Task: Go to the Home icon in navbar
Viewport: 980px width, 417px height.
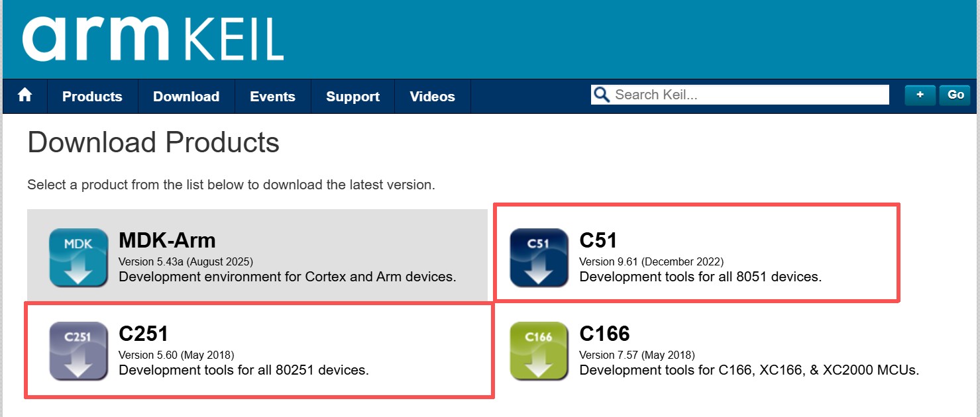Action: click(x=25, y=96)
